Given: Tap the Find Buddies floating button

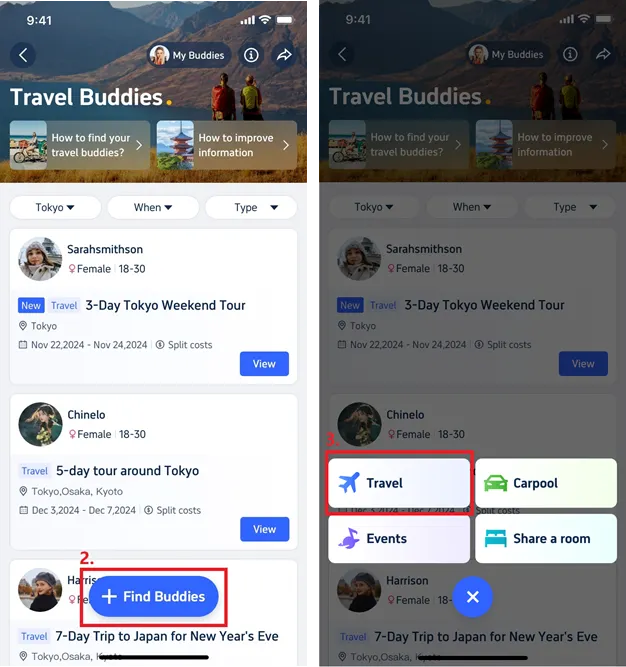Looking at the screenshot, I should [x=154, y=596].
